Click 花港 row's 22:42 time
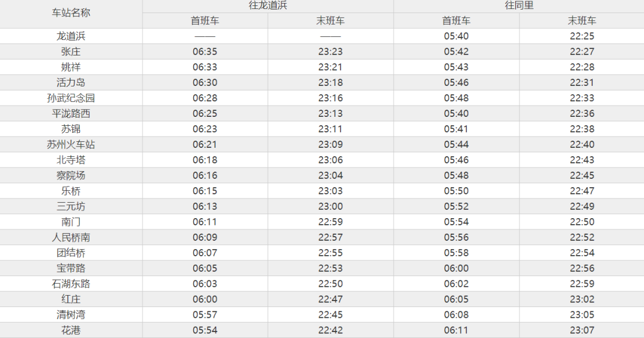Viewport: 644px width, 338px height. pyautogui.click(x=330, y=330)
